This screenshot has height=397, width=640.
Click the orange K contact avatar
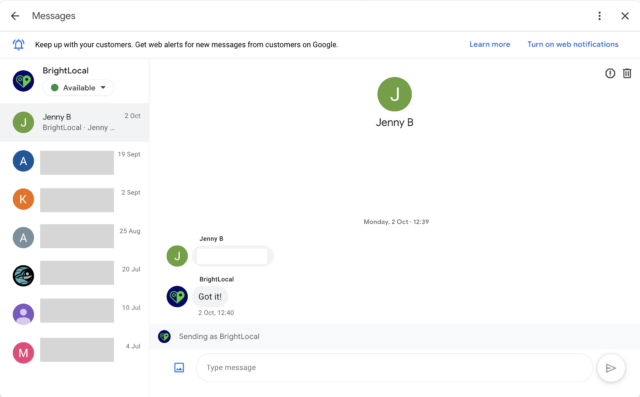23,199
